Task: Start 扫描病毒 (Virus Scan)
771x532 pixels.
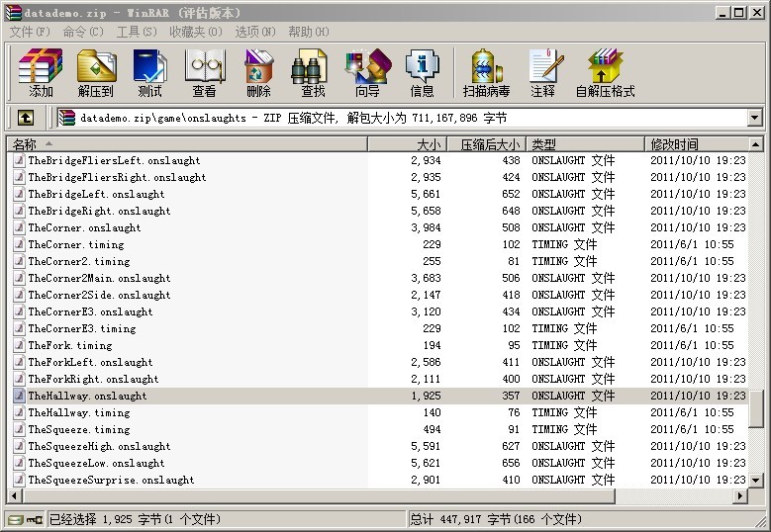Action: pyautogui.click(x=486, y=73)
